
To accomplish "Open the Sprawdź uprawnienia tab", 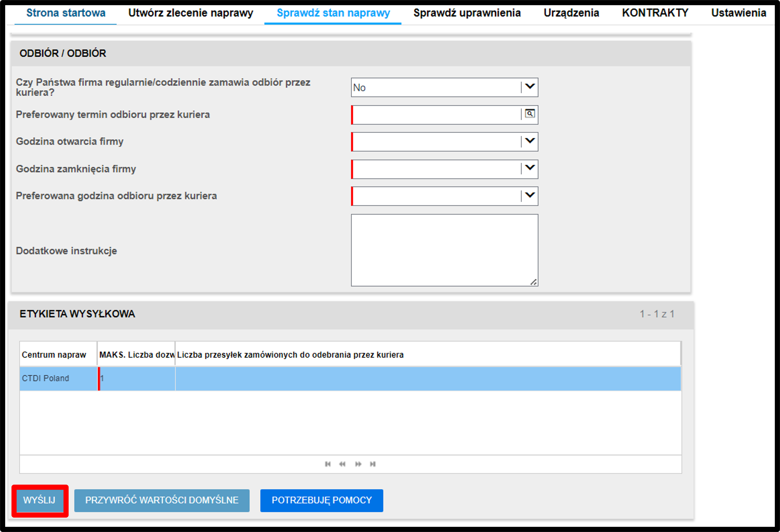I will pos(467,13).
